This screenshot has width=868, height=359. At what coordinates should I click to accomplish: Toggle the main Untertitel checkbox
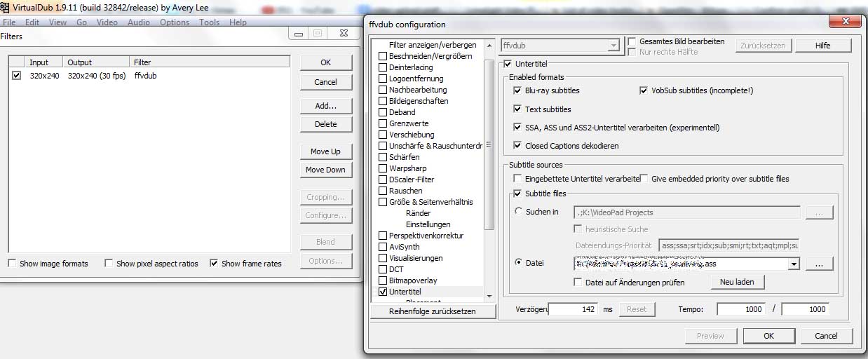pyautogui.click(x=508, y=64)
